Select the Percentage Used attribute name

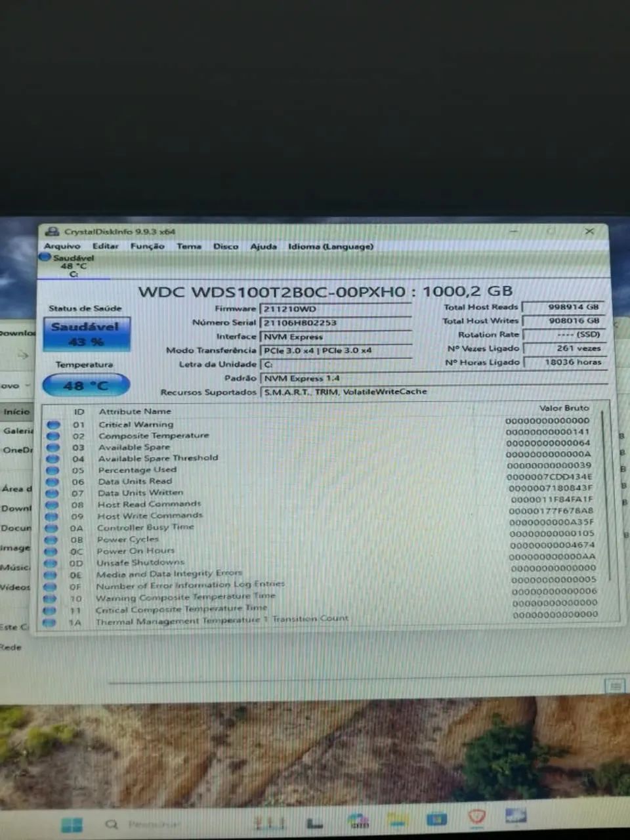(137, 470)
